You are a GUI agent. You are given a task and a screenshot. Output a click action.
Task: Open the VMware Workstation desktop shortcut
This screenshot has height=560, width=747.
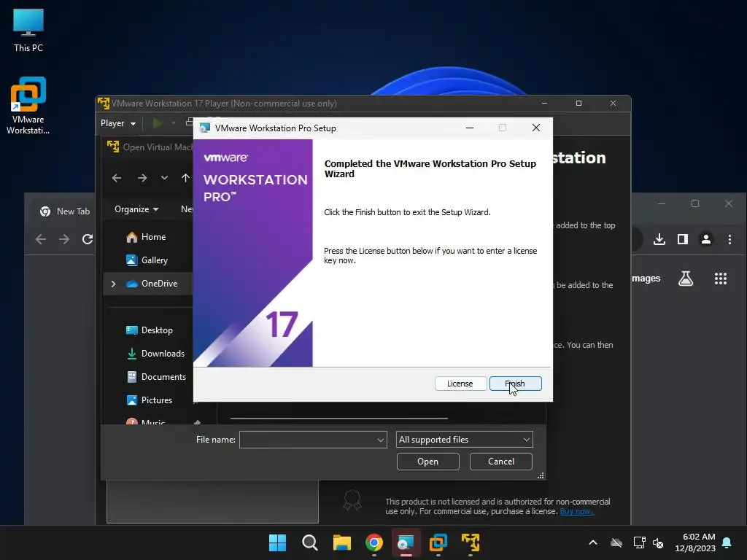28,105
